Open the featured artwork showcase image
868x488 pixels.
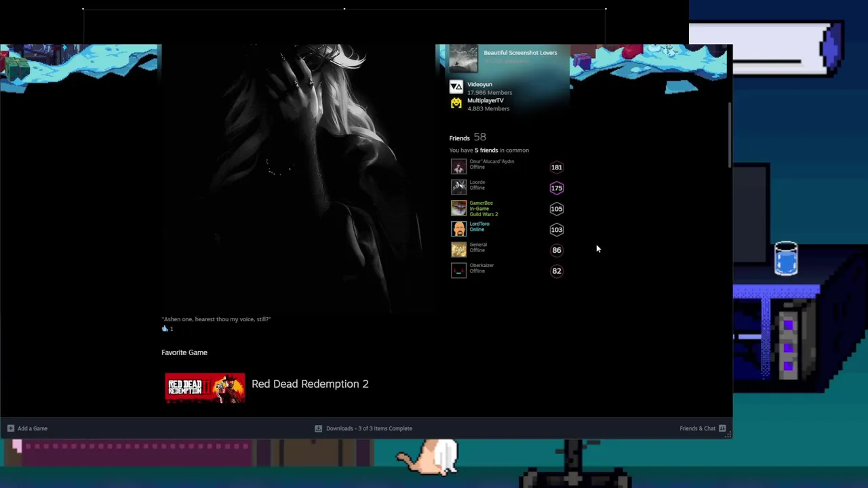(298, 178)
